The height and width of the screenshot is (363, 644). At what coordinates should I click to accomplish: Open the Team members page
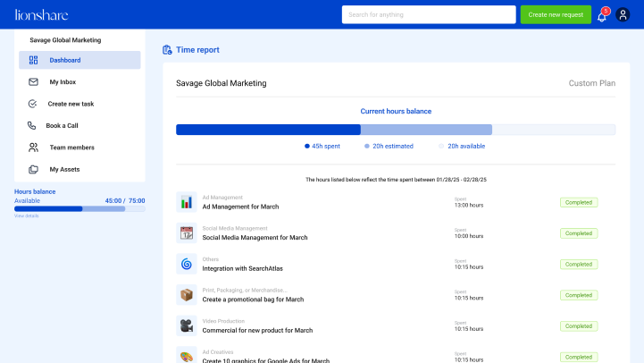[71, 148]
